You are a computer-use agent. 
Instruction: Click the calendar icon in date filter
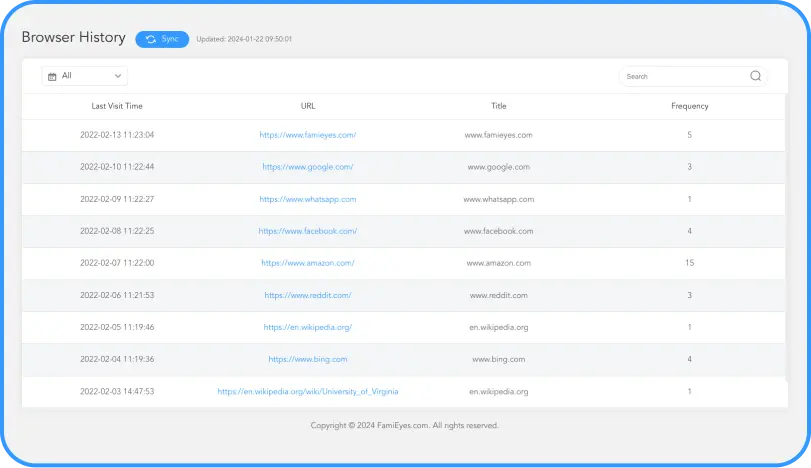(52, 77)
